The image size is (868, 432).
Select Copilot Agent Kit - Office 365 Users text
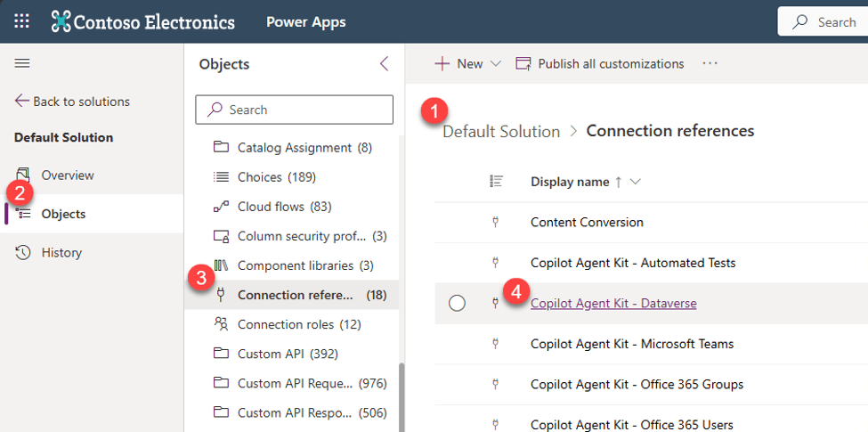coord(631,425)
